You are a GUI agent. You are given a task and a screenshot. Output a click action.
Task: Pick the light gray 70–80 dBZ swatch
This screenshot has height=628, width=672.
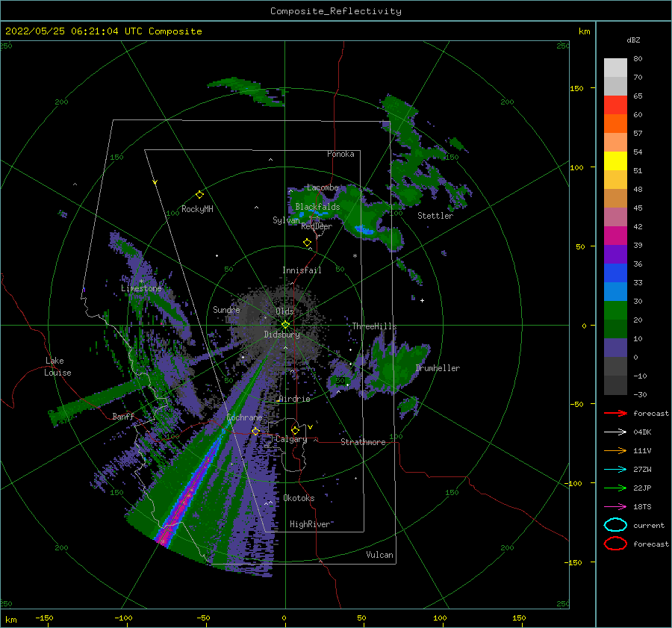[x=615, y=68]
